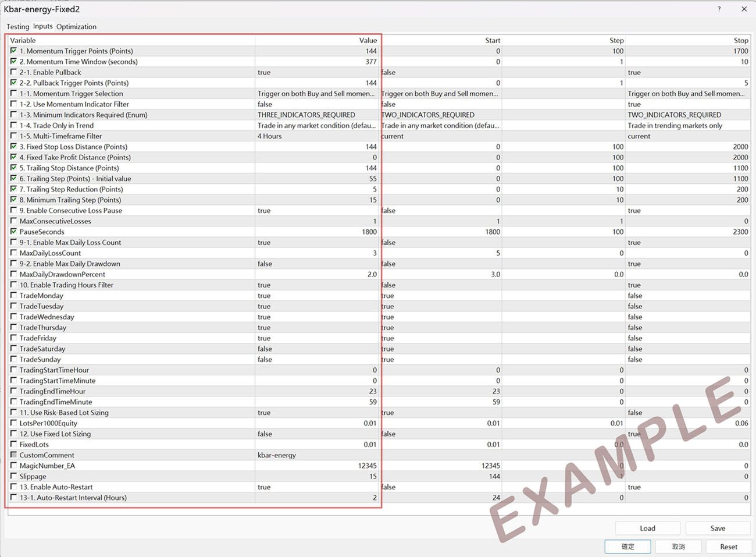Viewport: 756px width, 557px height.
Task: Select LotsPer1000Equity Stop value 0.06
Action: (x=688, y=423)
